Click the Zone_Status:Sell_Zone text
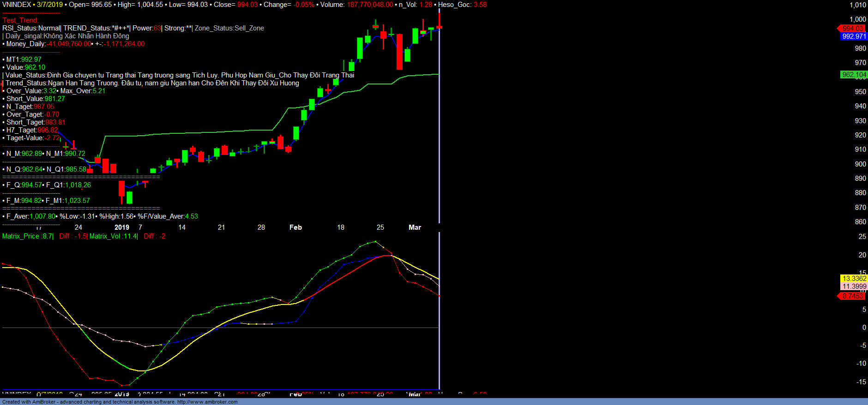Image resolution: width=868 pixels, height=405 pixels. pos(229,28)
